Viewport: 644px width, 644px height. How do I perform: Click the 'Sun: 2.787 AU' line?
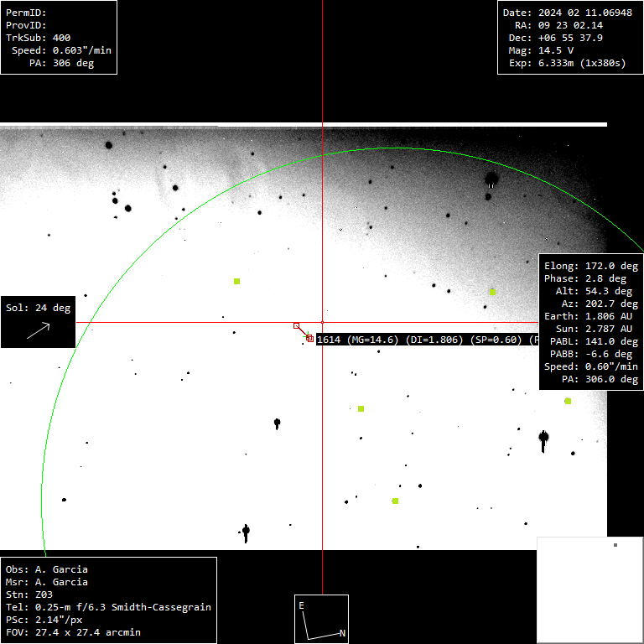point(595,329)
